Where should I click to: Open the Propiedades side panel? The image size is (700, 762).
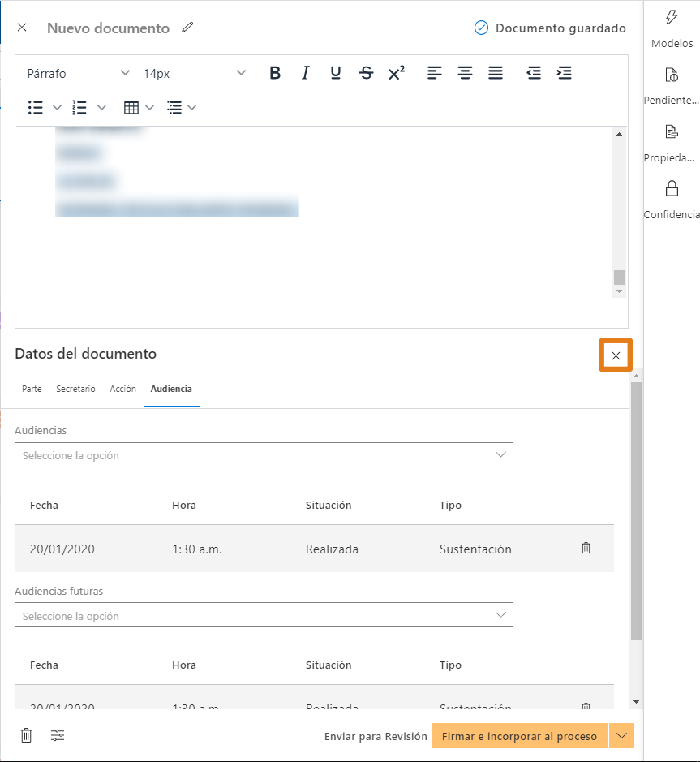672,144
